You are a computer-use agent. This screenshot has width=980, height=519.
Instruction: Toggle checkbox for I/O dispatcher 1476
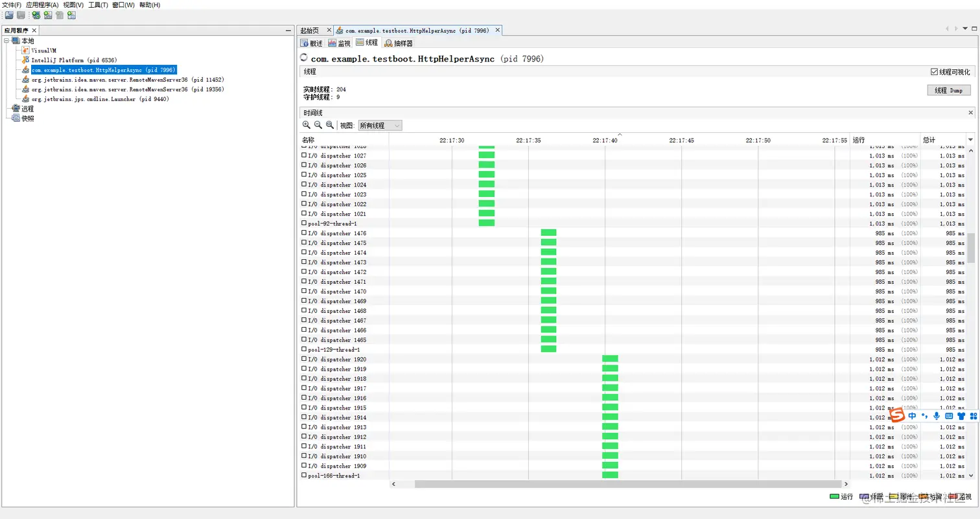point(304,233)
